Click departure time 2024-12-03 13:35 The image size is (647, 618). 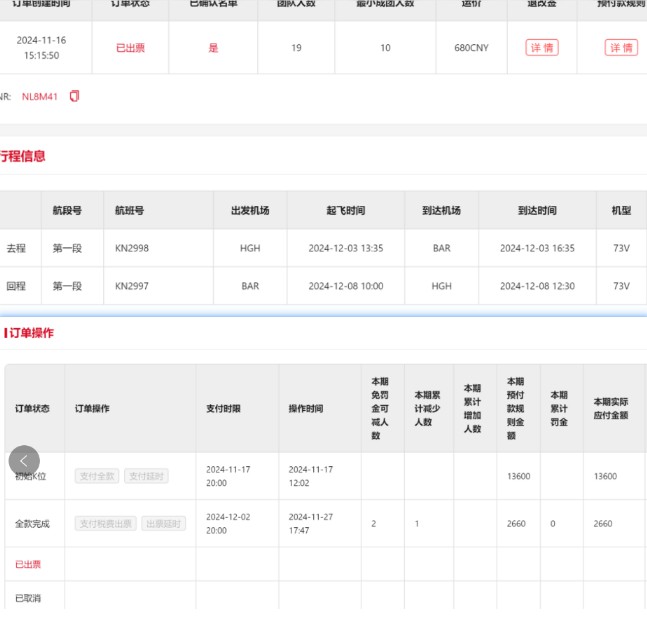[x=345, y=248]
